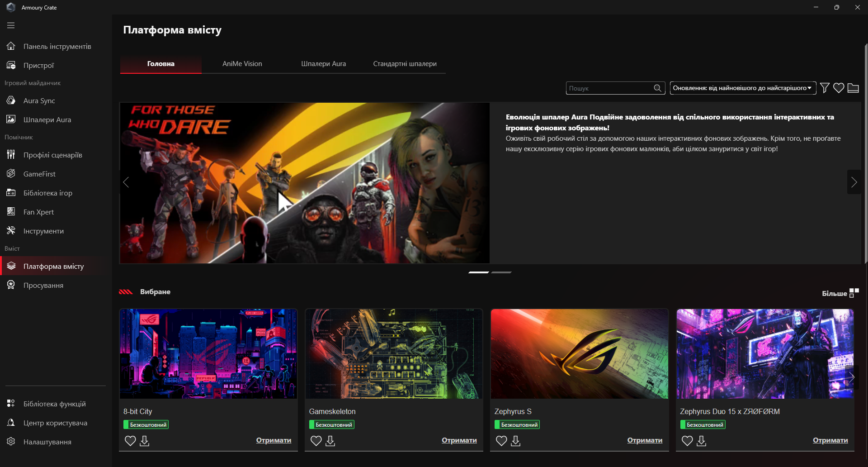Click the Вибране section heading
Viewport: 868px width, 467px height.
point(155,292)
